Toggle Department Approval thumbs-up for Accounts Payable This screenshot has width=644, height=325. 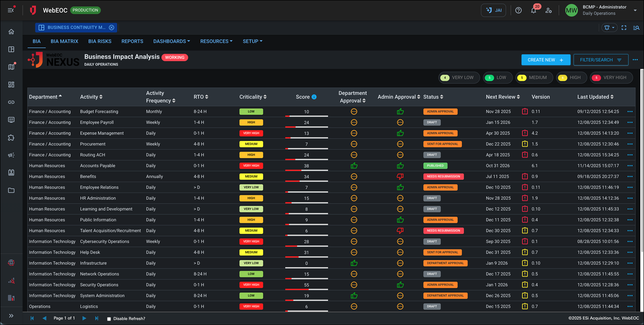click(x=354, y=165)
